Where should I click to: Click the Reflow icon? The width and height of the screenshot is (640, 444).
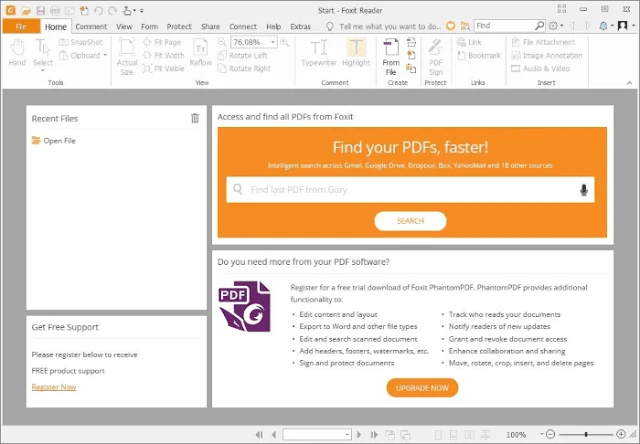pos(200,52)
